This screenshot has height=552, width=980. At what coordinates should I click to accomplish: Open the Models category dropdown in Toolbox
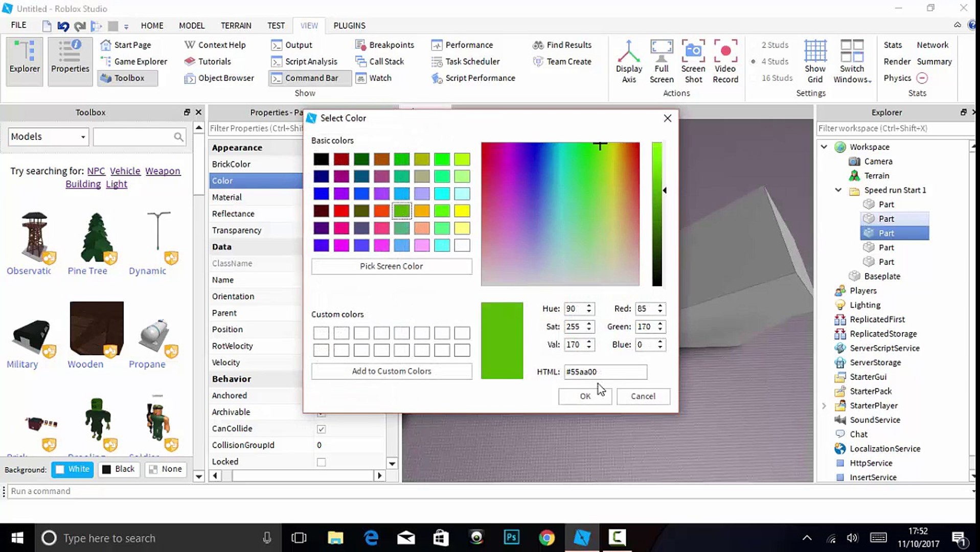click(48, 136)
